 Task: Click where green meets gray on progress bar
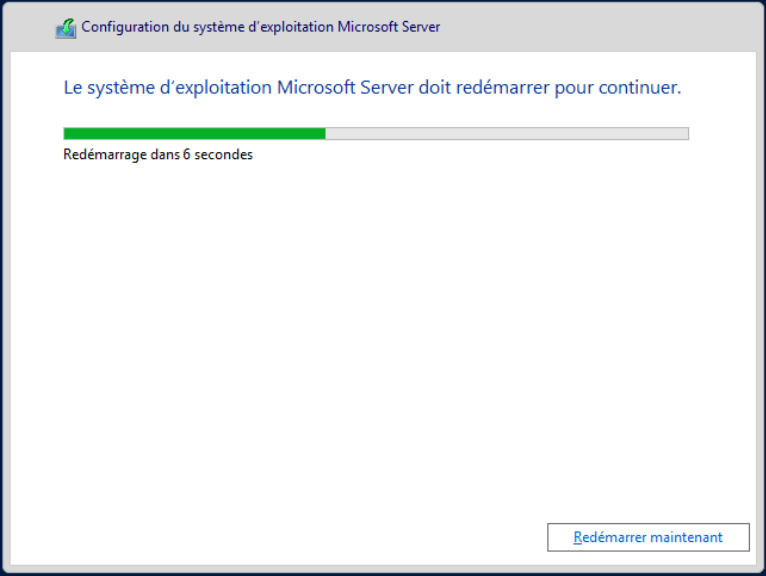[325, 133]
